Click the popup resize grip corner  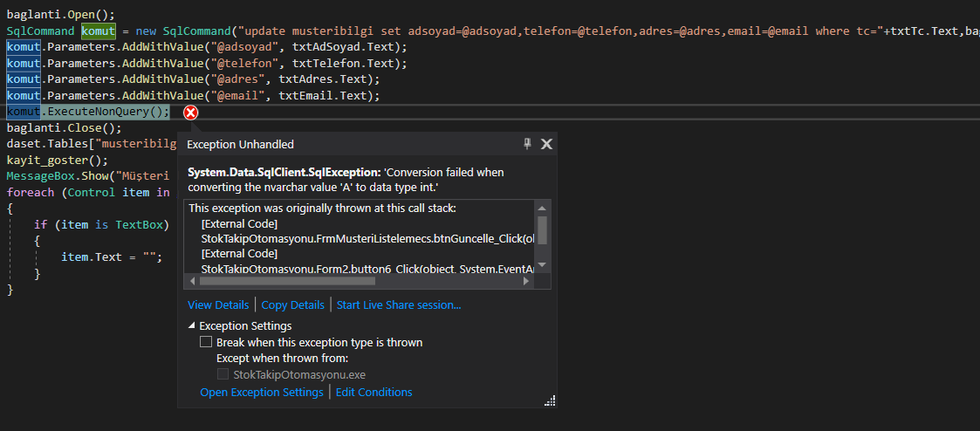[550, 400]
